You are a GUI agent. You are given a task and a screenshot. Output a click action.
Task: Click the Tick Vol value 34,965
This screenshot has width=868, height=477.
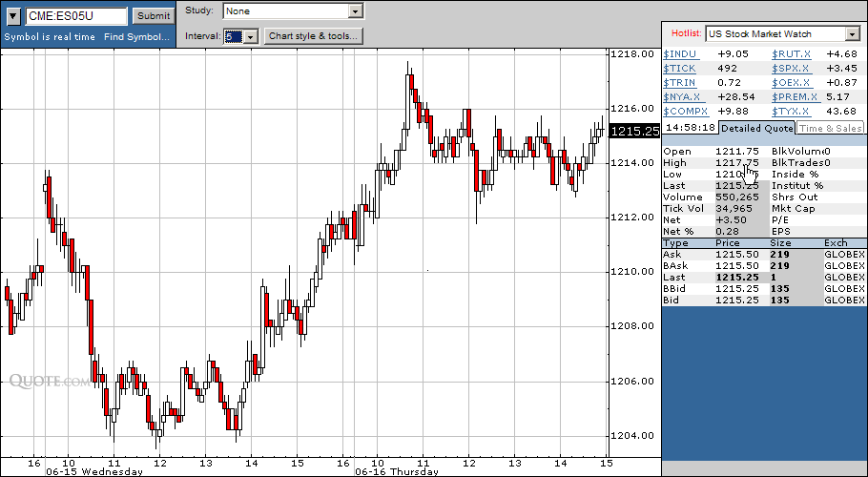(734, 209)
